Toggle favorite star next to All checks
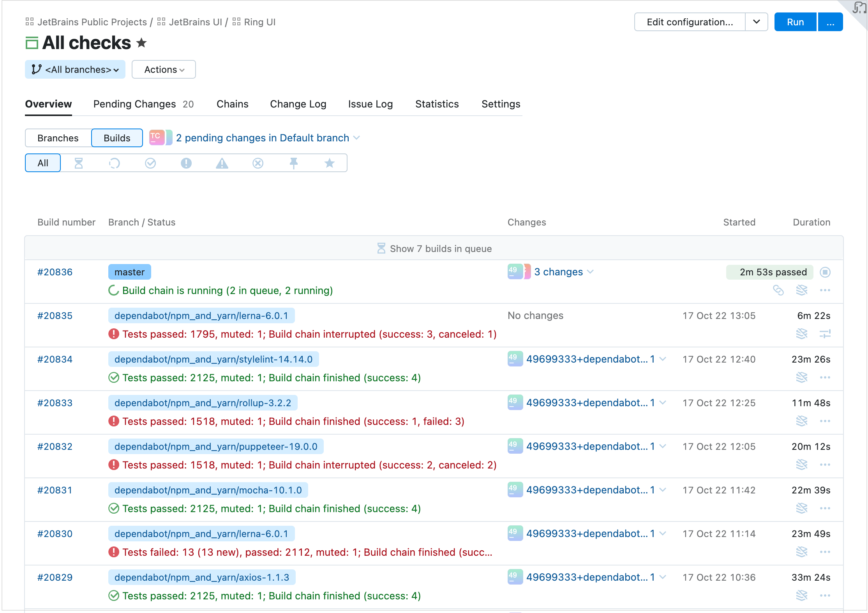868x613 pixels. pyautogui.click(x=141, y=43)
